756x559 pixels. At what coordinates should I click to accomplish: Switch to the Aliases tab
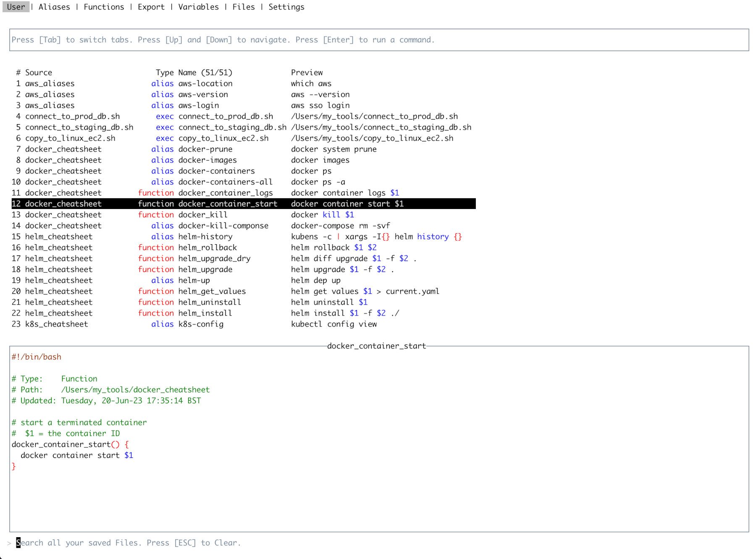[x=54, y=7]
